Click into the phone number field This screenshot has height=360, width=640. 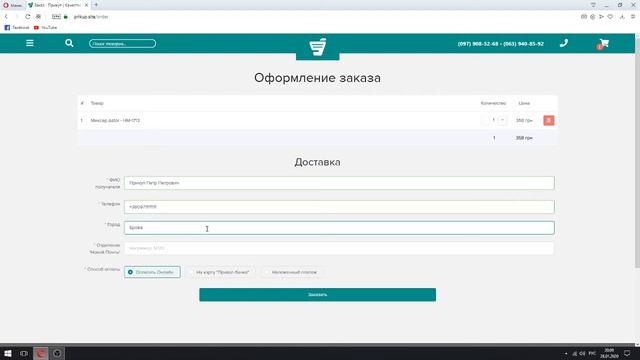(x=339, y=207)
